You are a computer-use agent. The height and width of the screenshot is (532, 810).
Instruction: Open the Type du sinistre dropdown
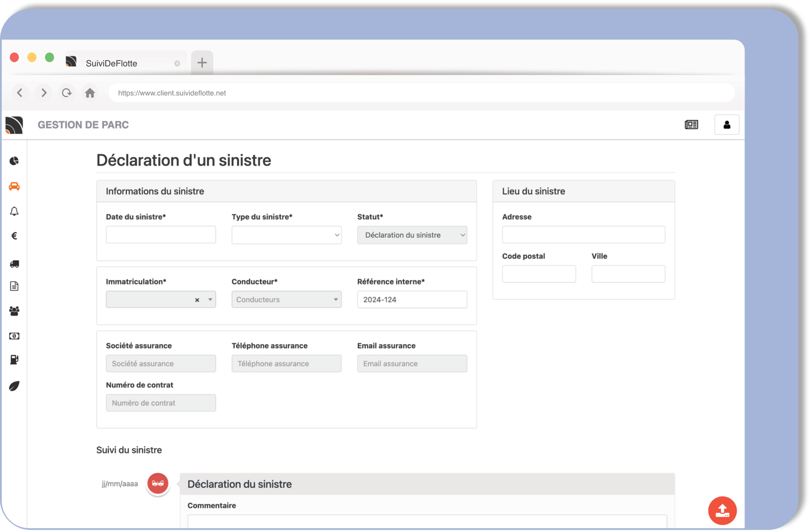pyautogui.click(x=286, y=235)
